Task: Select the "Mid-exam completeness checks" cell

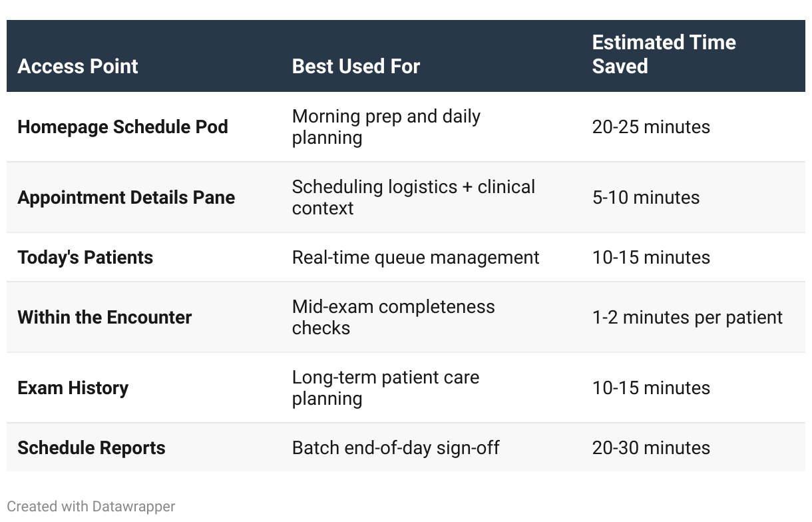Action: [x=393, y=318]
